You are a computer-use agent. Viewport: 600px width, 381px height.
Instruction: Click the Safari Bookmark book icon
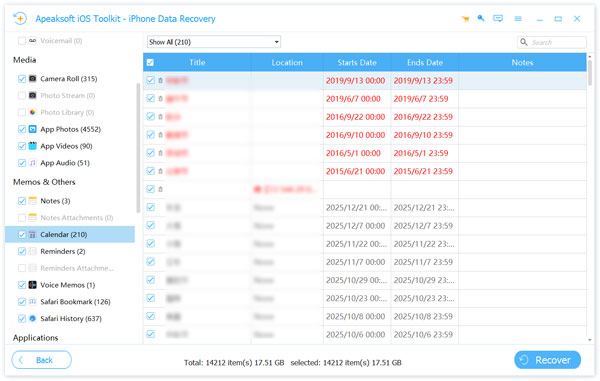[33, 301]
